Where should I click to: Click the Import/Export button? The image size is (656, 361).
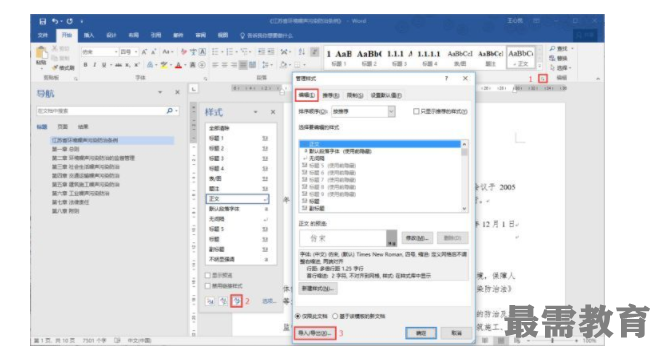[315, 333]
